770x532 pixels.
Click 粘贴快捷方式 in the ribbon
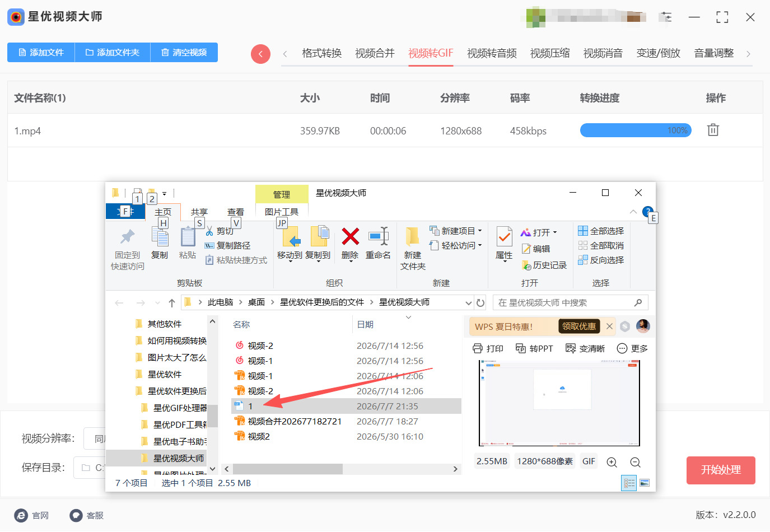[x=236, y=260]
